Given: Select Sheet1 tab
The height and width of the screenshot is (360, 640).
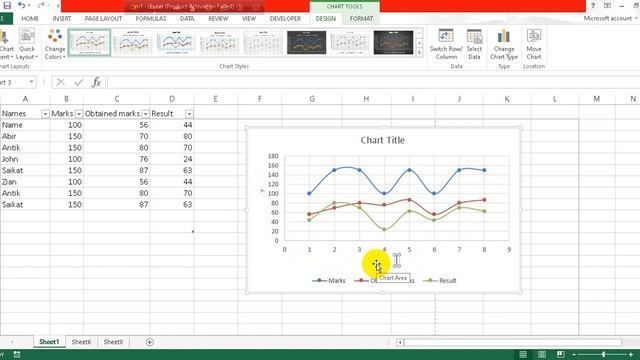Looking at the screenshot, I should [x=49, y=342].
